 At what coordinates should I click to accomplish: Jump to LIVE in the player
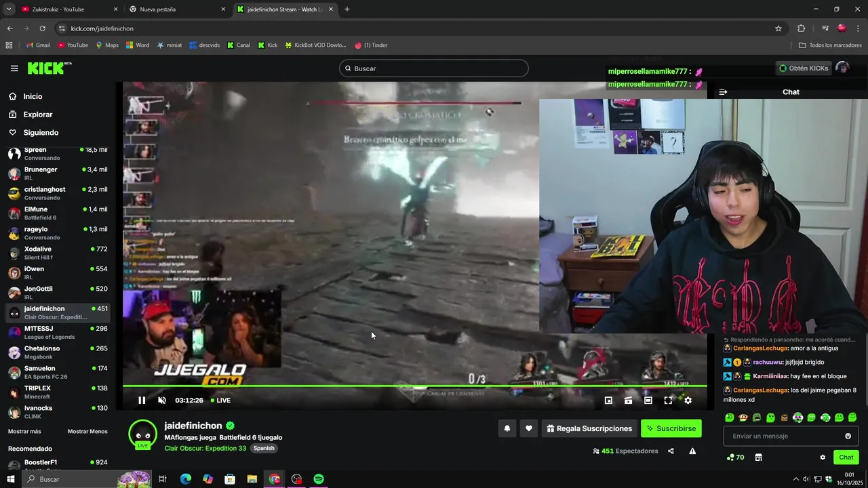click(x=220, y=401)
